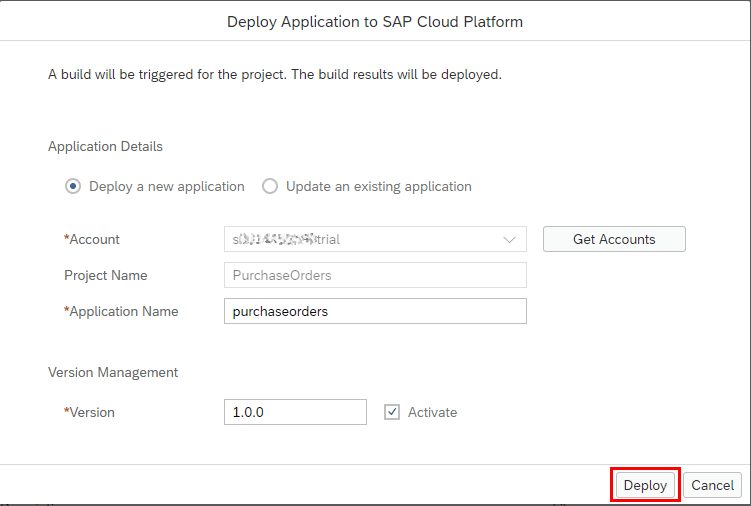Choose the "Update an existing application" radio button
Screen dimensions: 751x506
(x=270, y=186)
